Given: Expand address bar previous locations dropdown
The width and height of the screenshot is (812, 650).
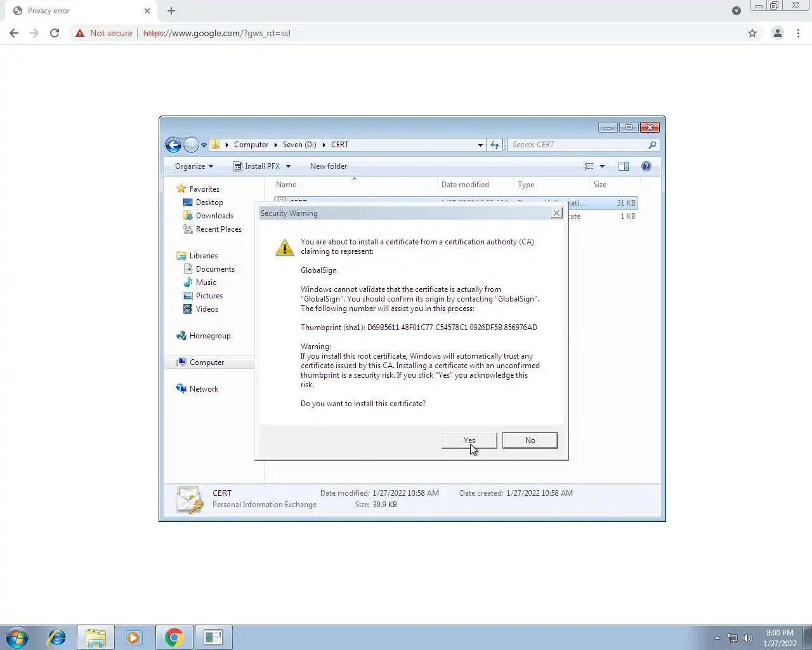Looking at the screenshot, I should click(480, 145).
